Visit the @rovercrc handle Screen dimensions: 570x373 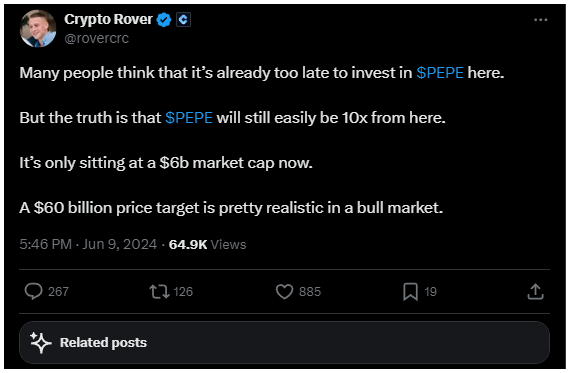(96, 38)
